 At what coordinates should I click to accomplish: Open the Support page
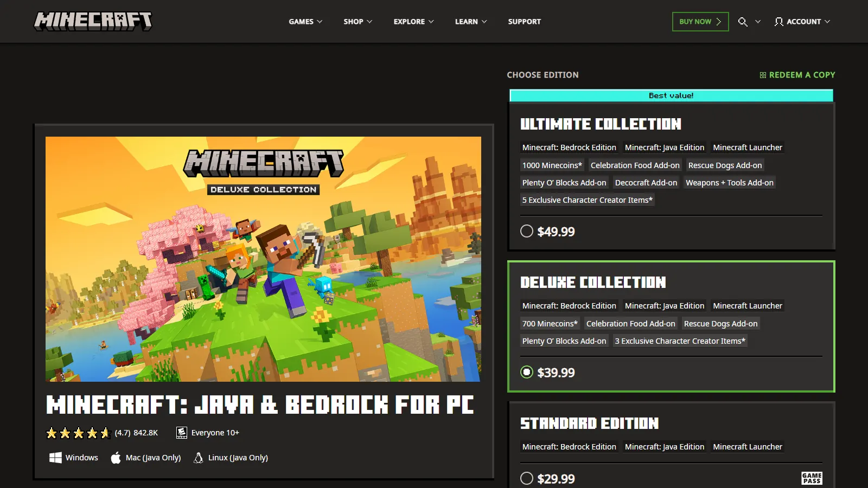coord(525,22)
